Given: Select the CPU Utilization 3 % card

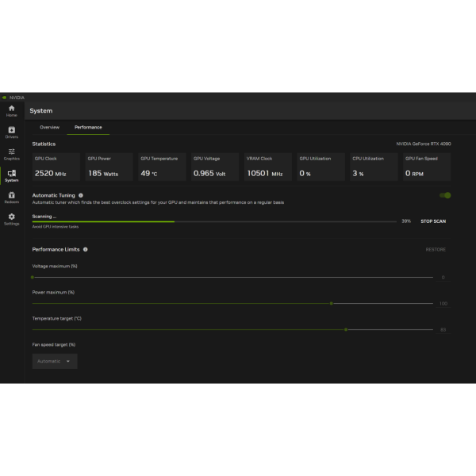Looking at the screenshot, I should [x=374, y=167].
